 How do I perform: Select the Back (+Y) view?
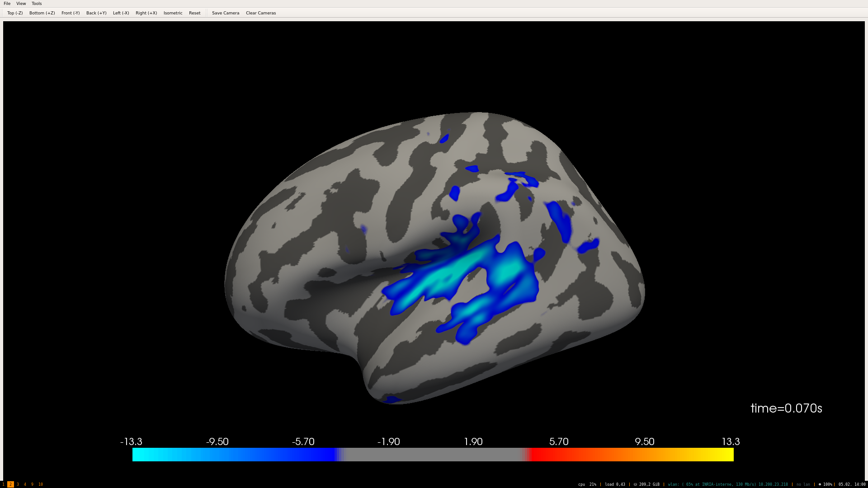click(x=96, y=13)
